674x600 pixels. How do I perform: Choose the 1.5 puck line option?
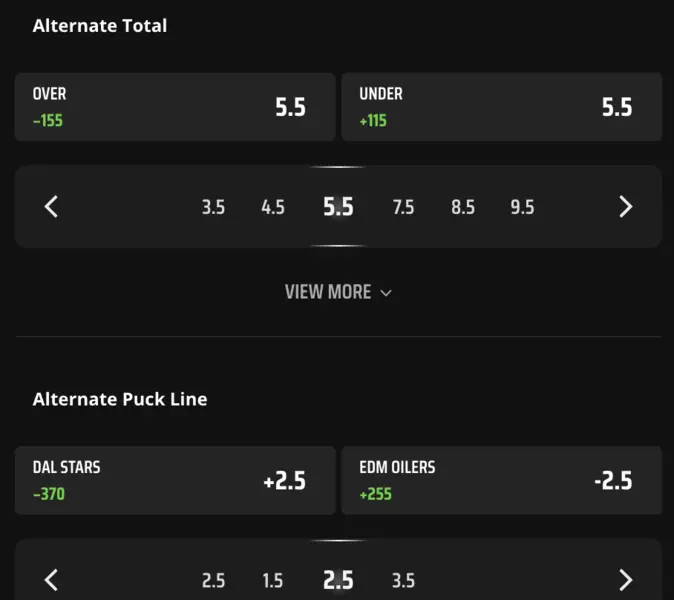pyautogui.click(x=273, y=581)
